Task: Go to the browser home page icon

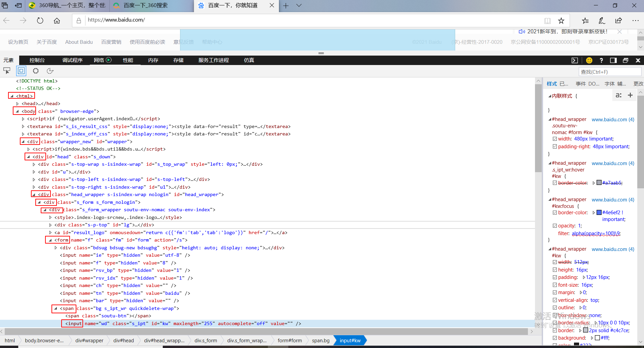Action: [57, 21]
